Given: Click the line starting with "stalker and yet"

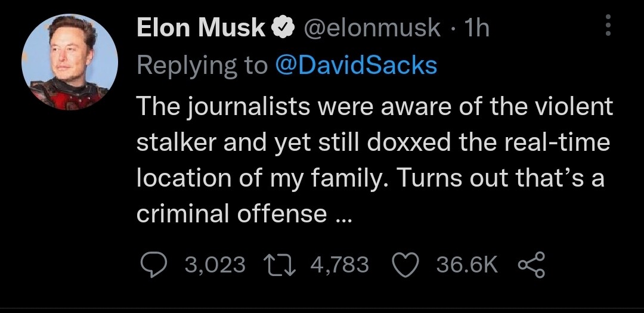Looking at the screenshot, I should coord(373,142).
